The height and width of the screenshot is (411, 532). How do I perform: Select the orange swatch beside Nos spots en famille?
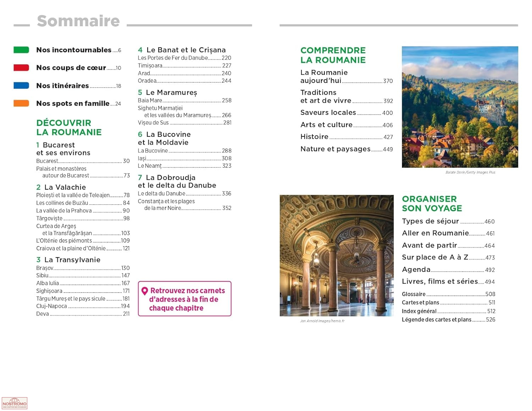[21, 103]
